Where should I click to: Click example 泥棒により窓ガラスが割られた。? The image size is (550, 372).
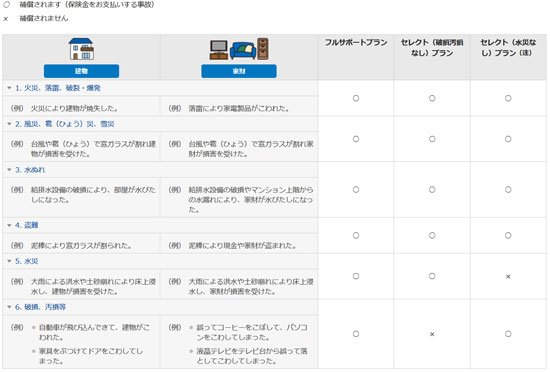point(81,245)
